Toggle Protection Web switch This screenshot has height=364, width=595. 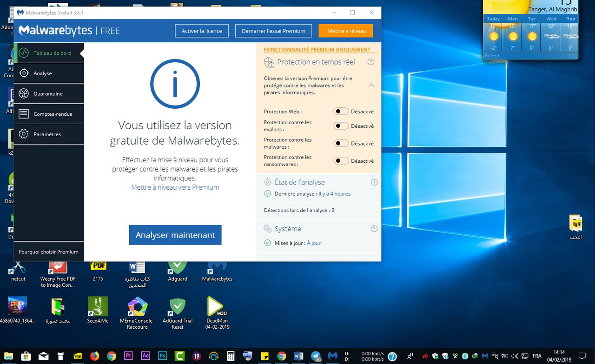click(341, 112)
